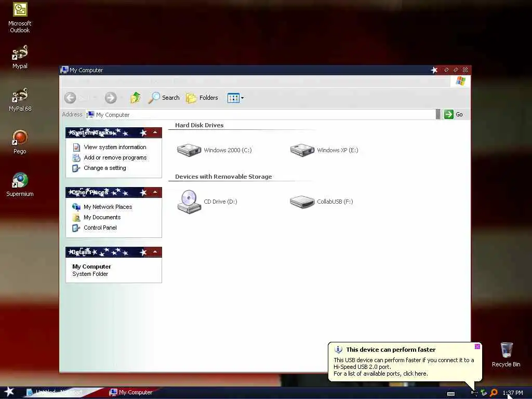532x399 pixels.
Task: Click the My Network Places globe icon
Action: coord(76,207)
